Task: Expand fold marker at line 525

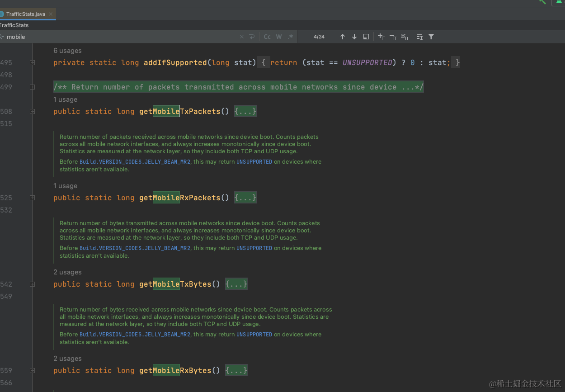Action: tap(32, 198)
